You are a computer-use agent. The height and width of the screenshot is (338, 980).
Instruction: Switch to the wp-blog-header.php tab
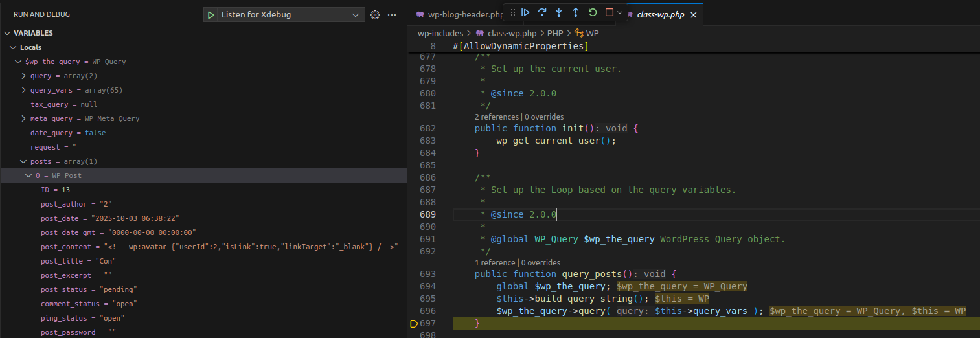point(460,14)
